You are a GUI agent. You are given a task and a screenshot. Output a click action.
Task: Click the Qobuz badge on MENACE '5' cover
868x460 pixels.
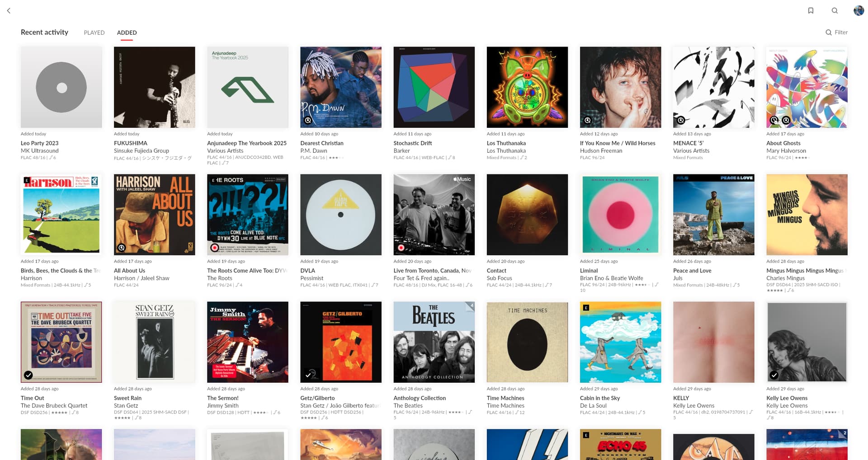680,120
